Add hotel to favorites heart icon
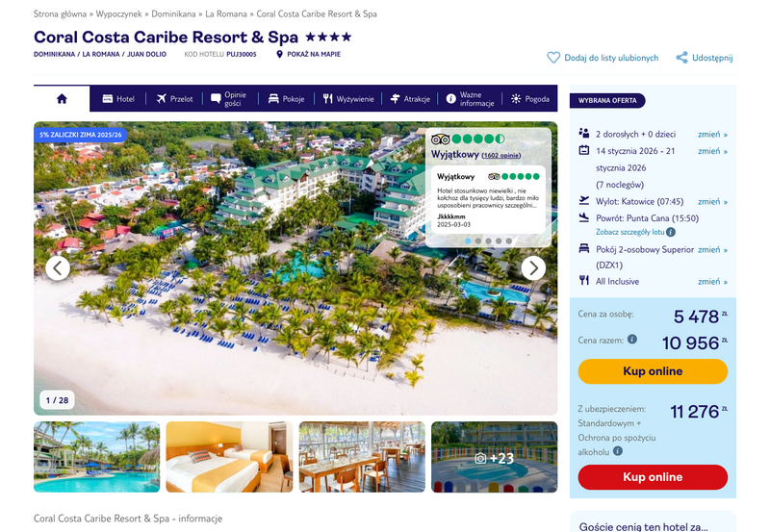Image resolution: width=770 pixels, height=532 pixels. click(553, 58)
